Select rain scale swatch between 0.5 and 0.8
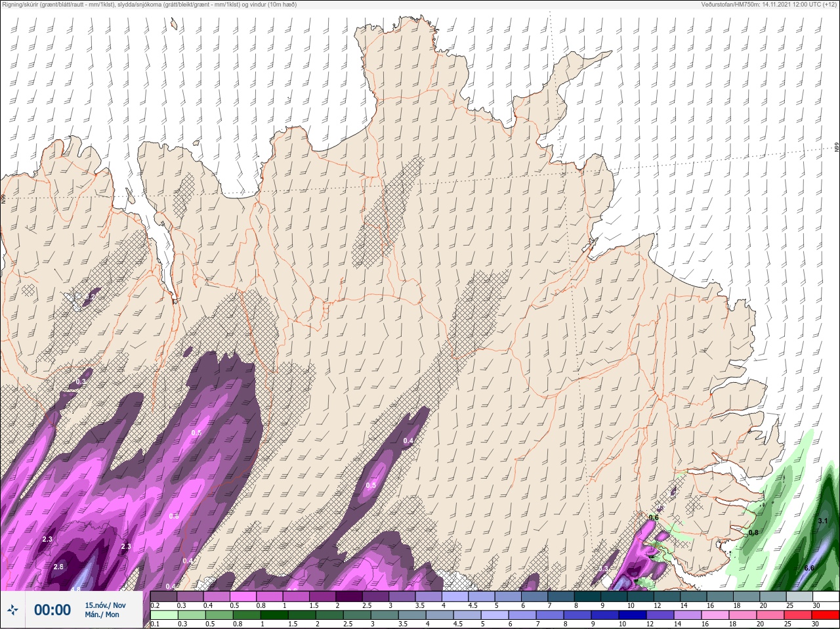This screenshot has height=629, width=840. (x=219, y=616)
